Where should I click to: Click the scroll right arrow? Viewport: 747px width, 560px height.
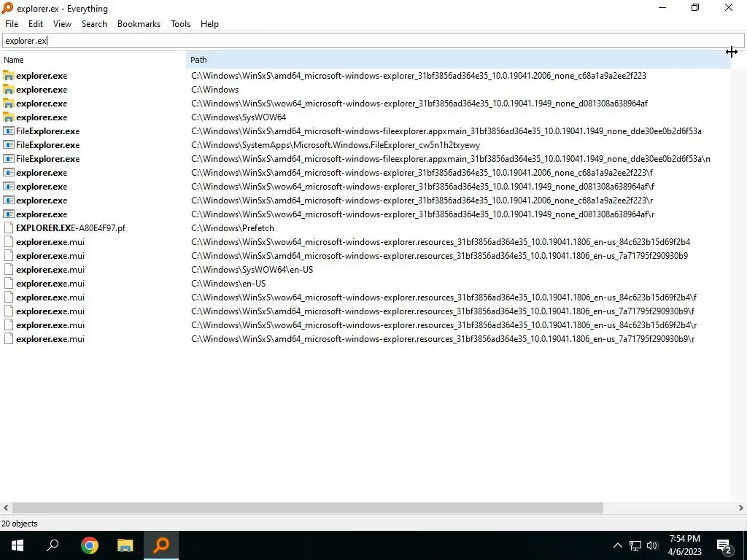point(741,507)
